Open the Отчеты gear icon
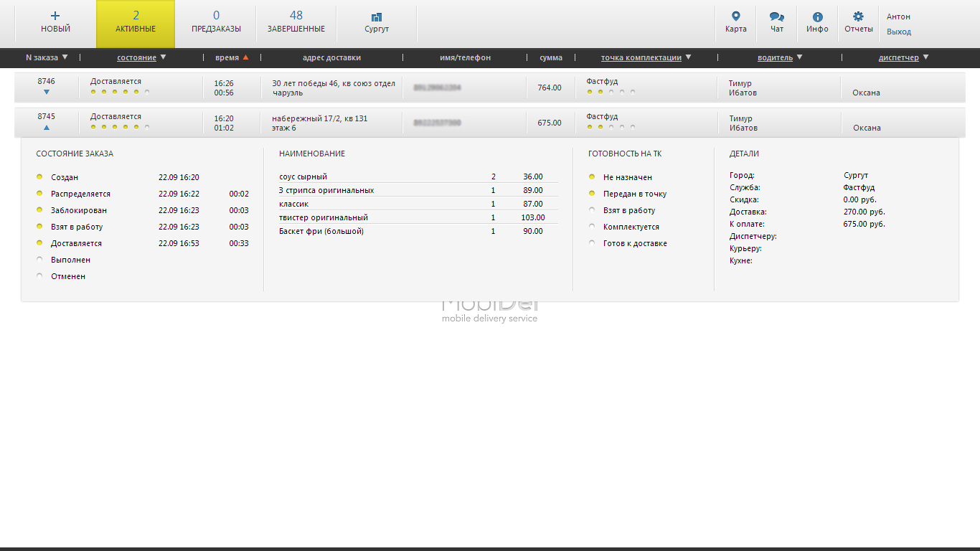The width and height of the screenshot is (980, 551). point(858,17)
